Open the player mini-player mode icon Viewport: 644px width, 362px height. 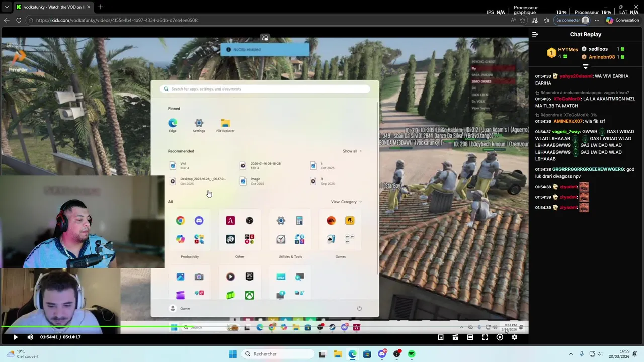441,337
